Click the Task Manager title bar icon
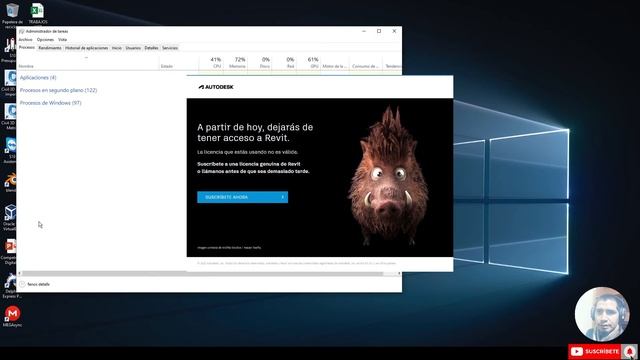Viewport: 640px width, 360px height. tap(22, 31)
